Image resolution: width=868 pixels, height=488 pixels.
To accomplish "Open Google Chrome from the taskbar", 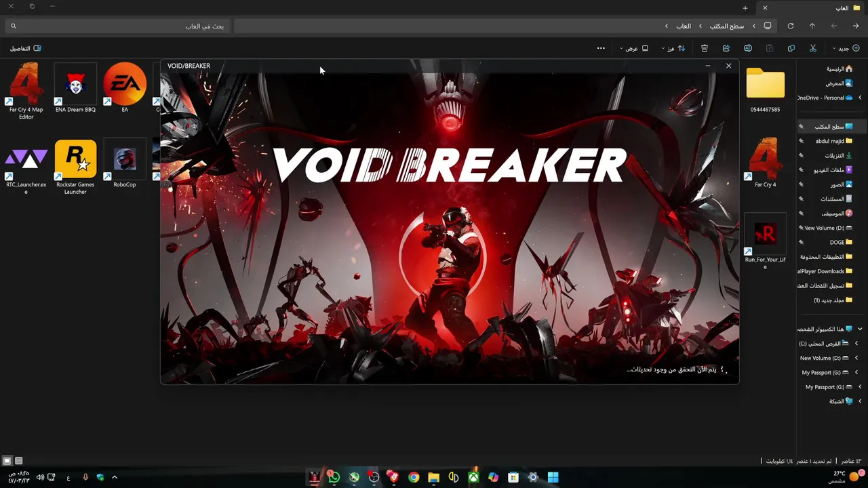I will coord(414,477).
